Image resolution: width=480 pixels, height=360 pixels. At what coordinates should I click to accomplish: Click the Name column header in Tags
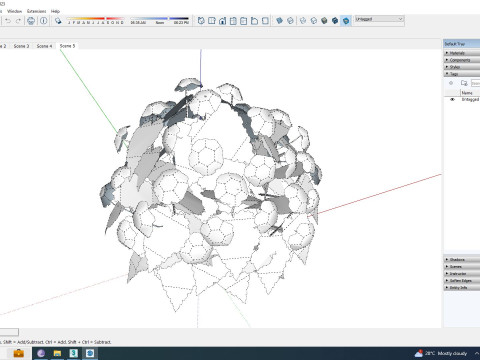click(470, 93)
